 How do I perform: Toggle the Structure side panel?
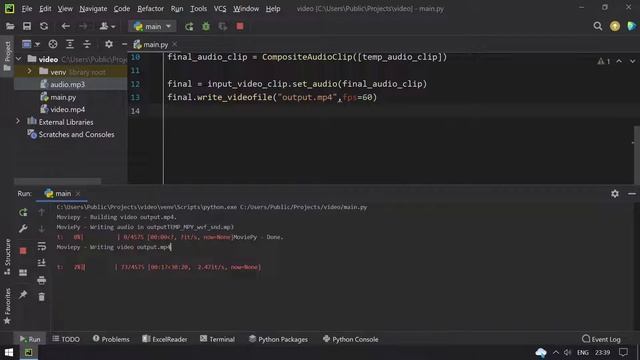[7, 257]
